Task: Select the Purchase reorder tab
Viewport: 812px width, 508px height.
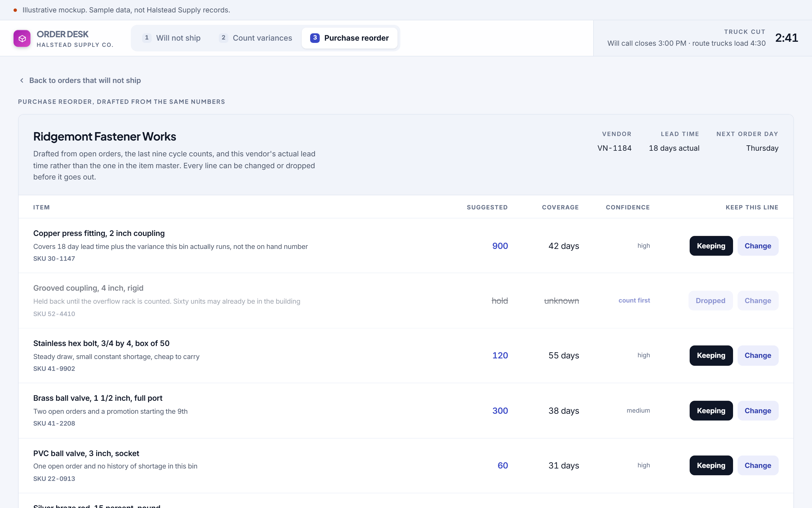Action: coord(350,38)
